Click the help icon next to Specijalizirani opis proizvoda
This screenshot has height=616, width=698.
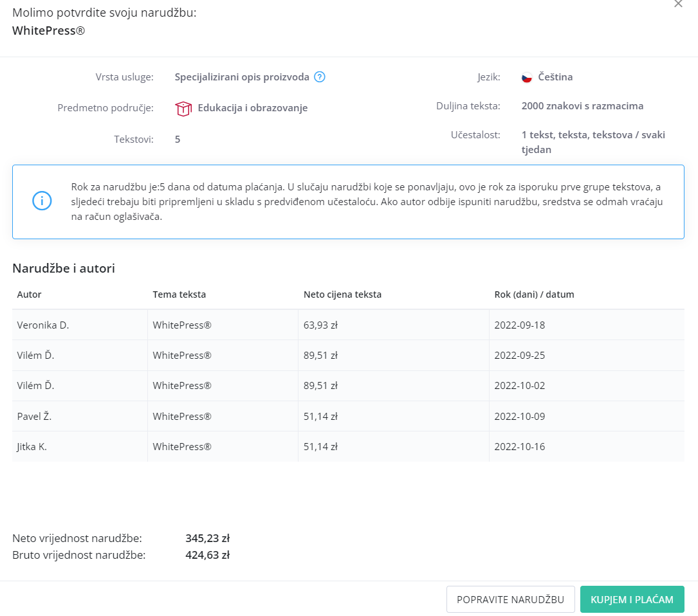(x=320, y=77)
